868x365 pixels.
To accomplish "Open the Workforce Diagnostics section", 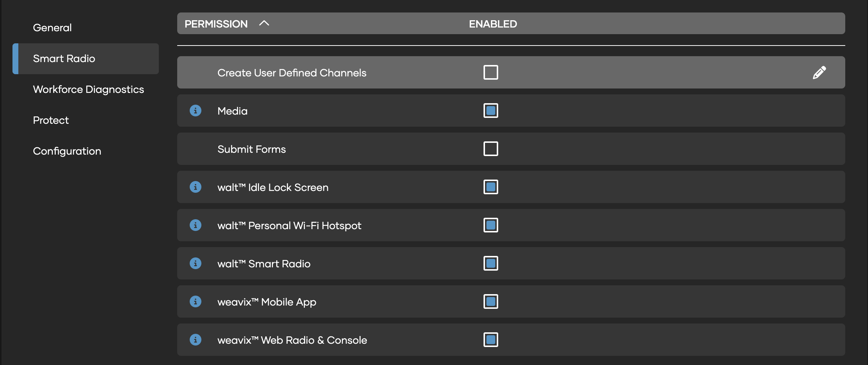I will click(x=88, y=89).
